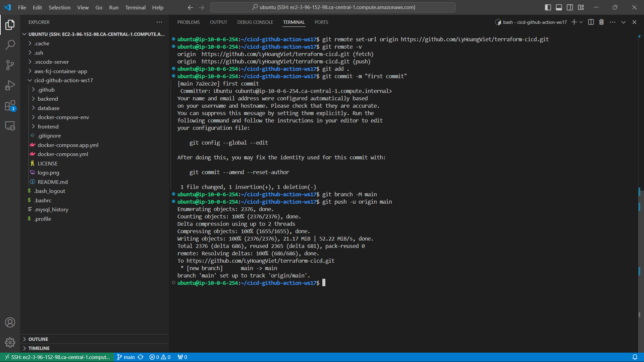Viewport: 644px width, 362px height.
Task: Toggle the primary side bar layout icon
Action: 548,7
